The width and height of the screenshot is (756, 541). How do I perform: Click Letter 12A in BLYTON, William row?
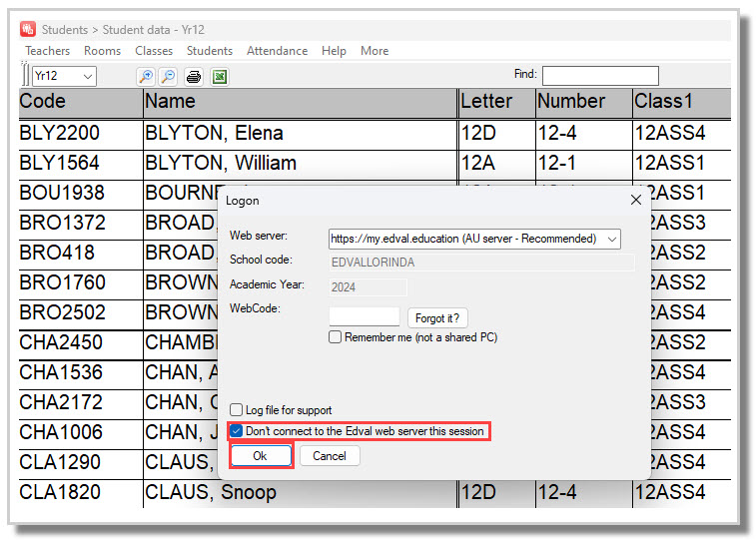tap(496, 164)
